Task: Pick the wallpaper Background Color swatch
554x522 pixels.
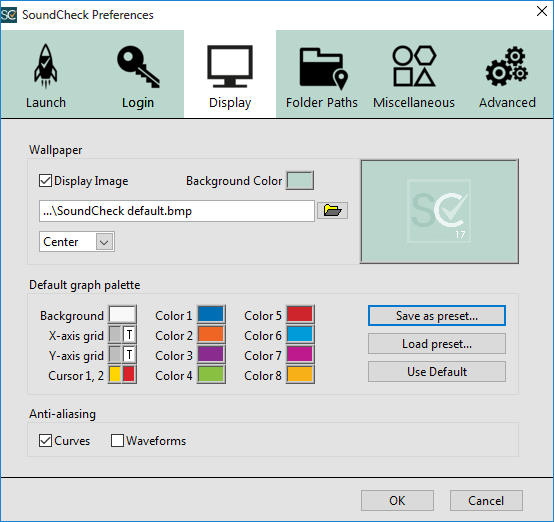Action: [x=300, y=181]
